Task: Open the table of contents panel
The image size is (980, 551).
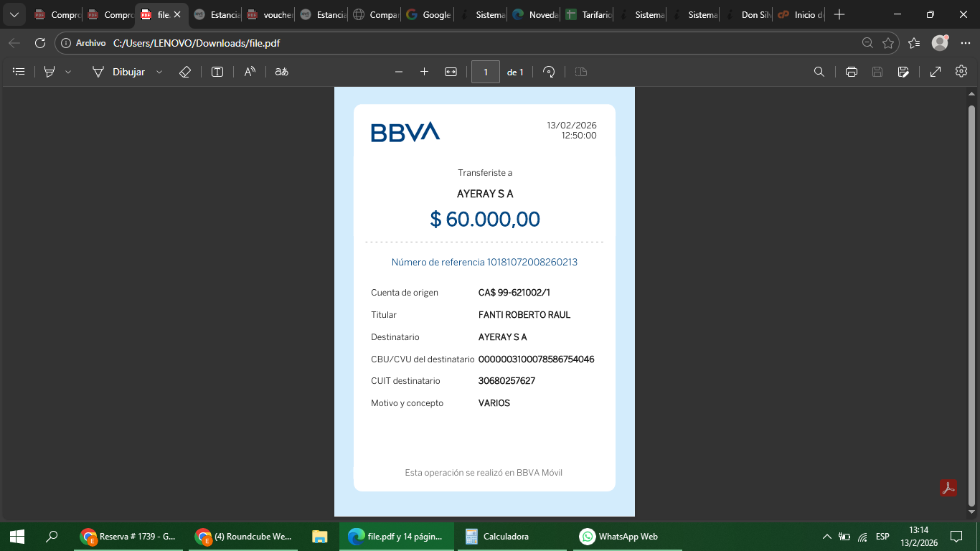Action: [19, 72]
